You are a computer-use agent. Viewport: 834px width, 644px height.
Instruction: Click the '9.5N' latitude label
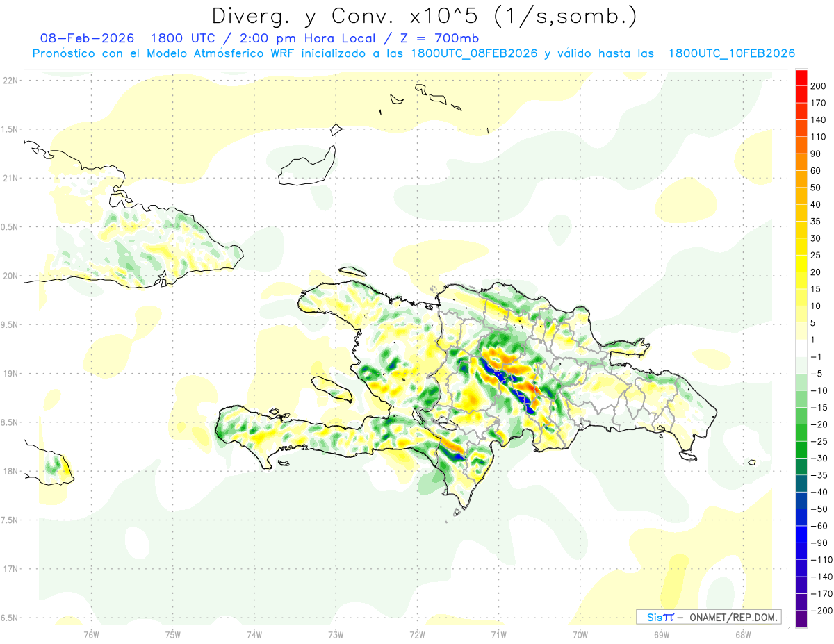point(10,324)
